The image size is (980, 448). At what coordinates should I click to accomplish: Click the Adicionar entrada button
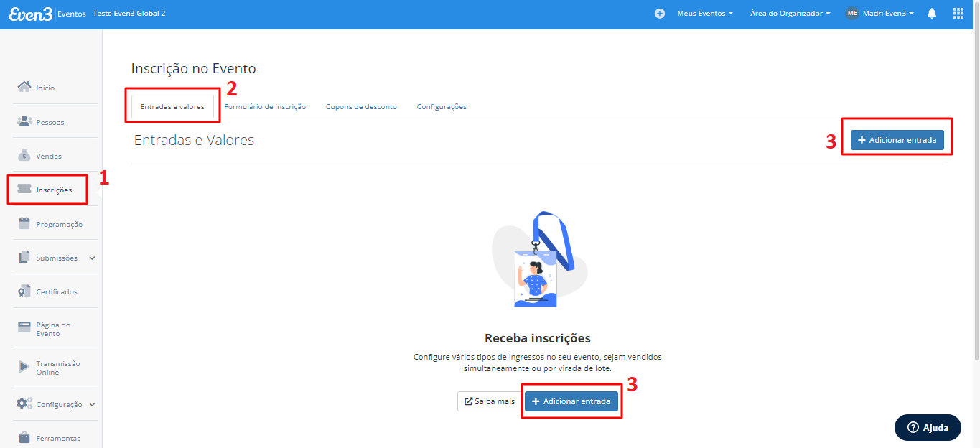(x=896, y=140)
